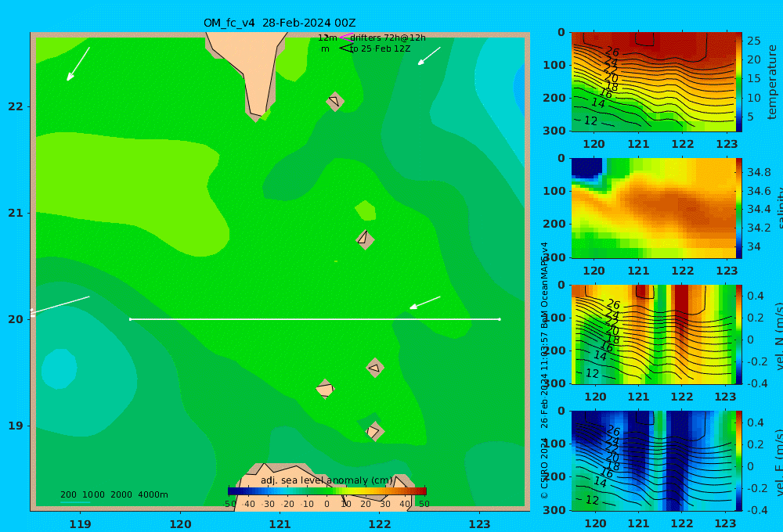Click the western endpoint of the transect line
Viewport: 783px width, 532px height.
coord(130,319)
